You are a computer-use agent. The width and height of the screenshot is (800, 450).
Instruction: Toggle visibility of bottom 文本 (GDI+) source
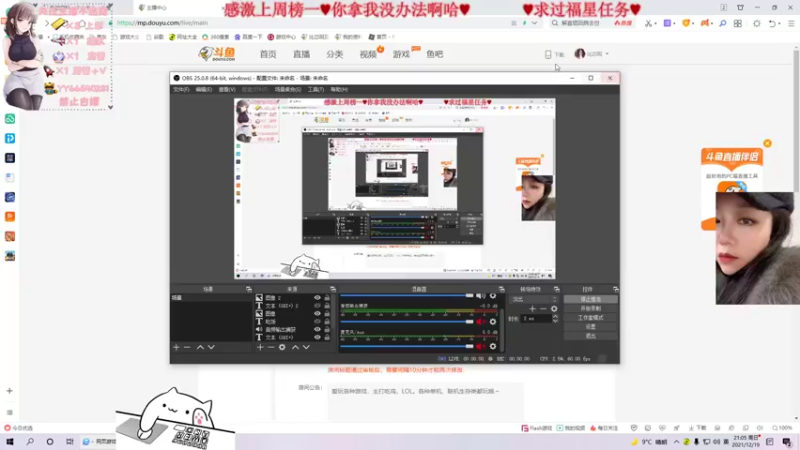[x=317, y=337]
